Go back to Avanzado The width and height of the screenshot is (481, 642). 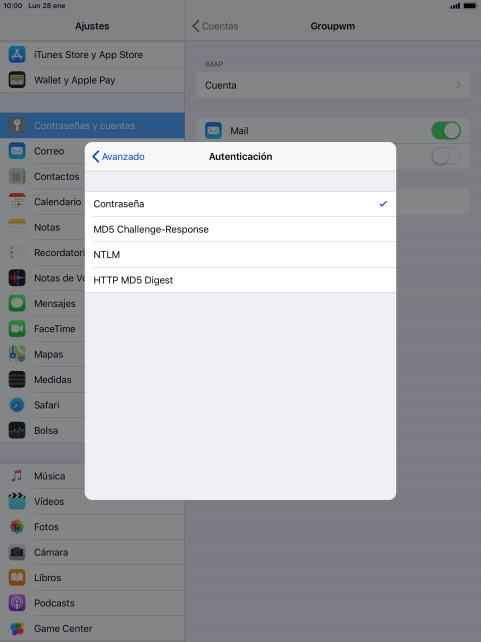point(118,156)
